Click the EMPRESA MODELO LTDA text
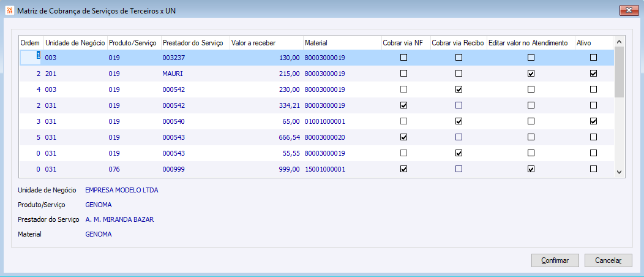 122,190
